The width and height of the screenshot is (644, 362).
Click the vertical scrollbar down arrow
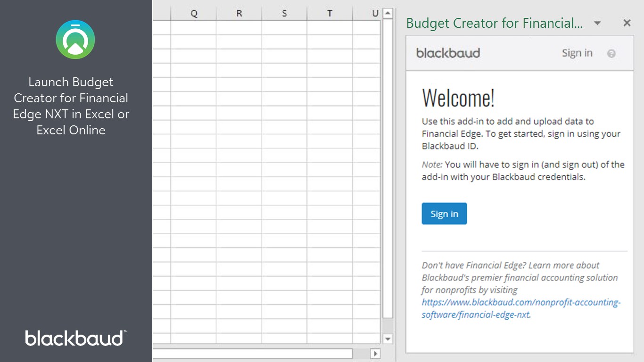click(x=388, y=339)
